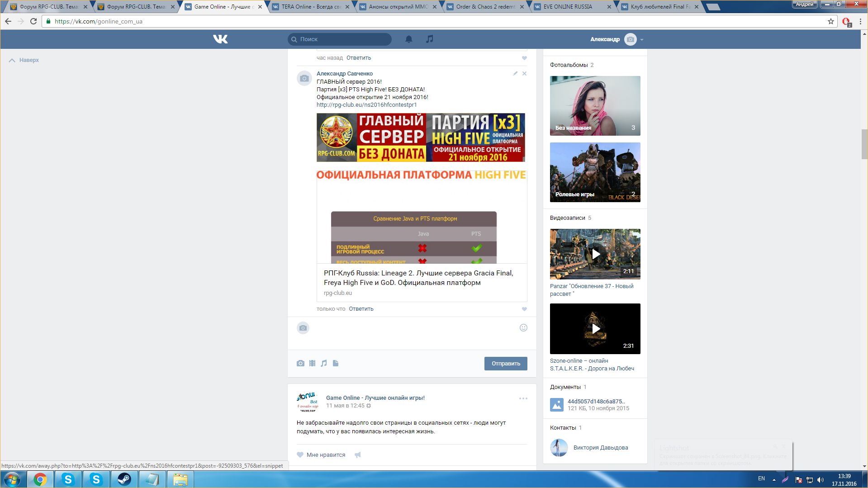This screenshot has height=488, width=868.
Task: Open Видеозаписи section header
Action: pos(568,218)
